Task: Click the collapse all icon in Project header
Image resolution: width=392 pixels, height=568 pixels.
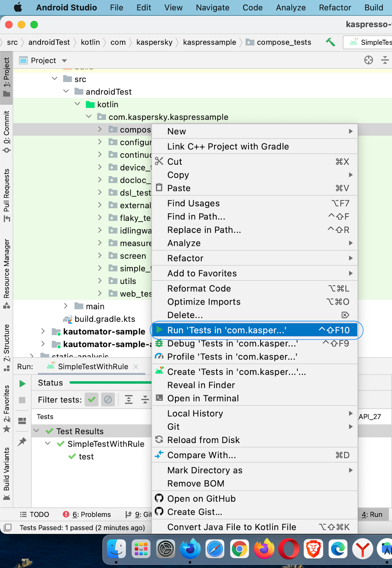Action: click(385, 60)
